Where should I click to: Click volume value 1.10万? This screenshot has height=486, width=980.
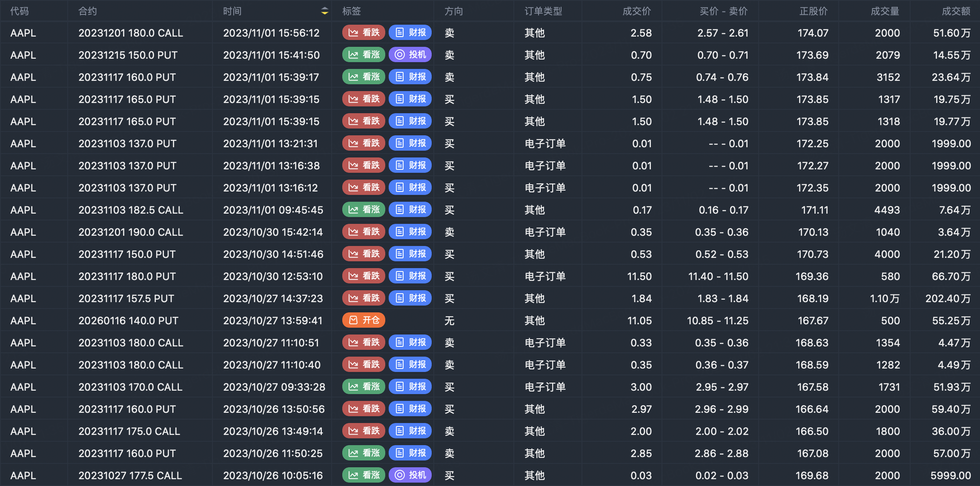pyautogui.click(x=885, y=298)
